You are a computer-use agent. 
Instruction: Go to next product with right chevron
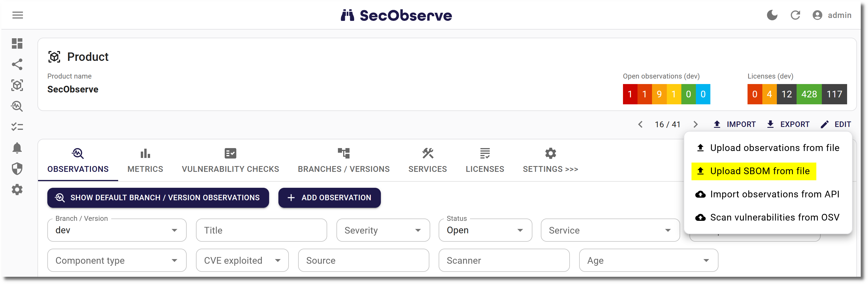pos(696,125)
